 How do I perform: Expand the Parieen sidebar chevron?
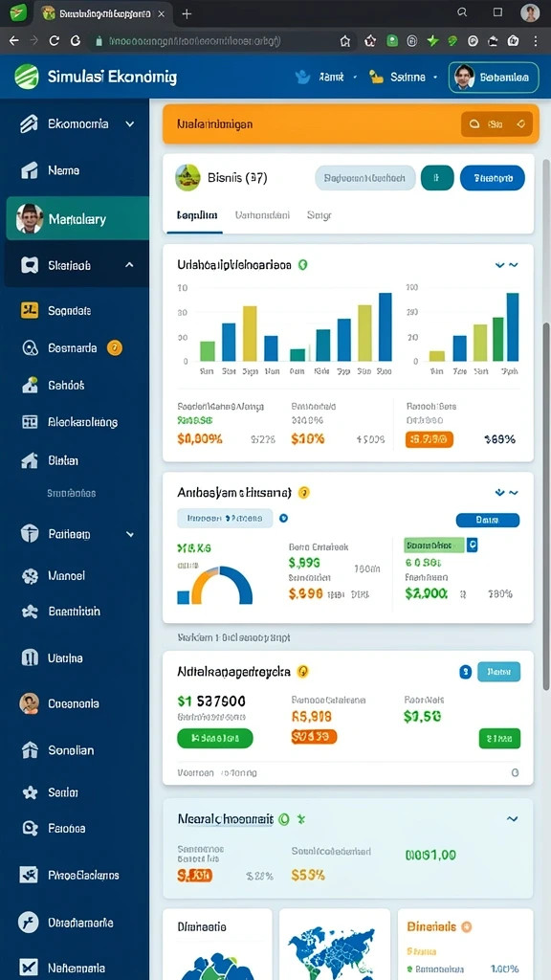[130, 534]
